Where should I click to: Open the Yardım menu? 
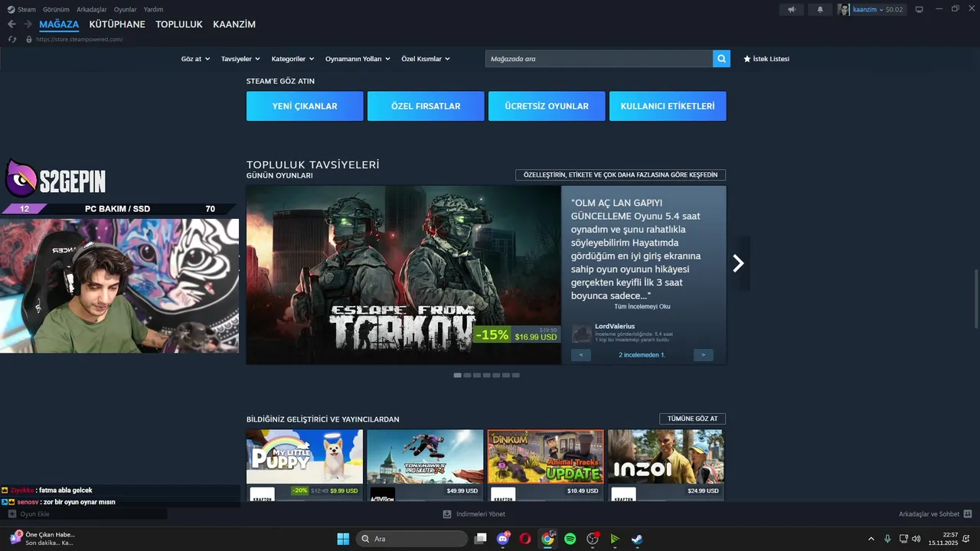click(153, 9)
